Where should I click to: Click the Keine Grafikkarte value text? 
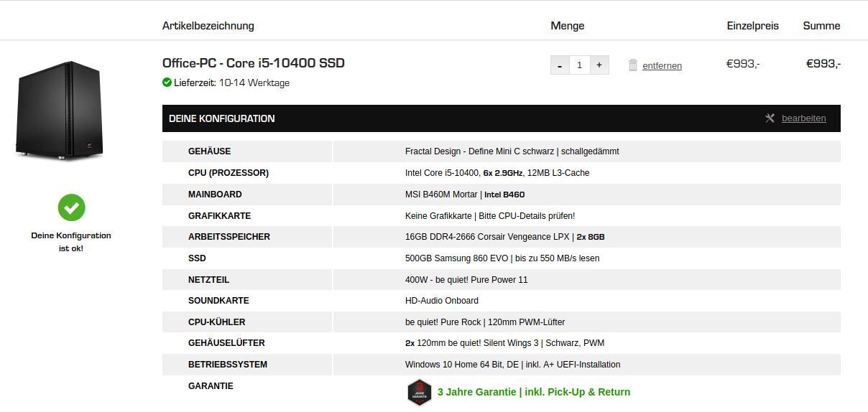pyautogui.click(x=490, y=215)
